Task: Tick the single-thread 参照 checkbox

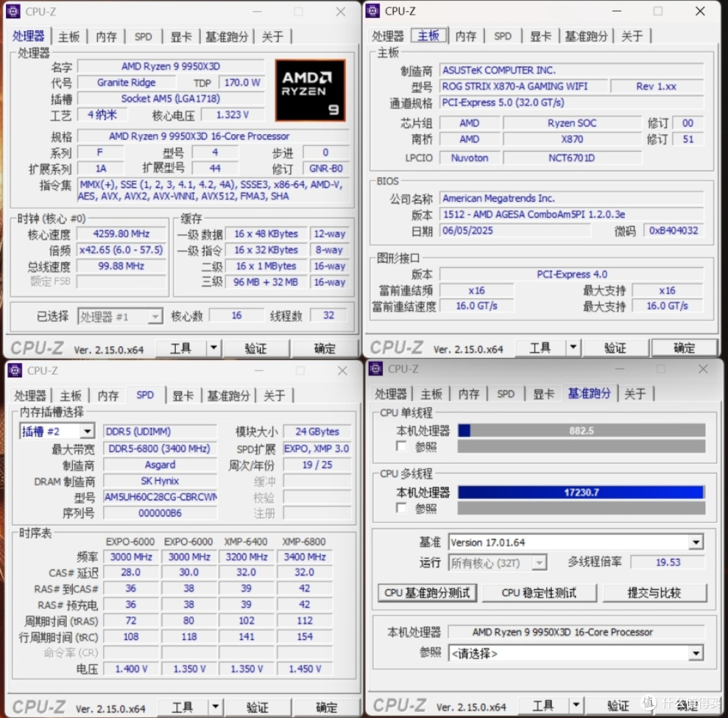Action: 401,446
